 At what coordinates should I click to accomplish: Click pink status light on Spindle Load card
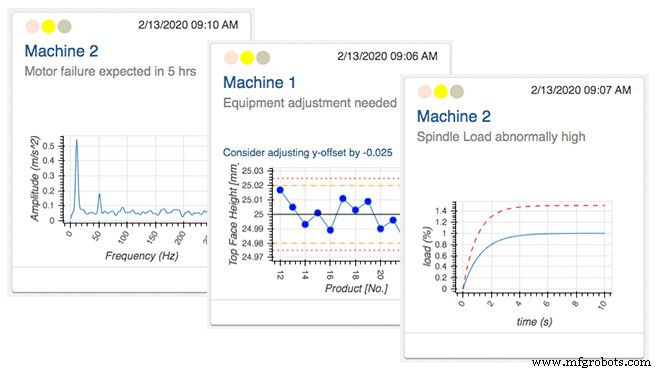coord(425,91)
